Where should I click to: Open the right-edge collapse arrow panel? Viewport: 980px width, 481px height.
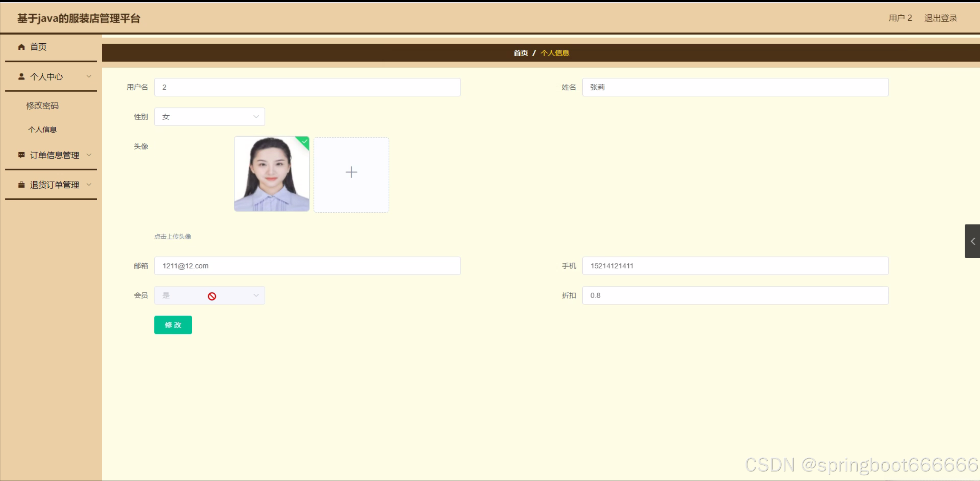tap(972, 241)
